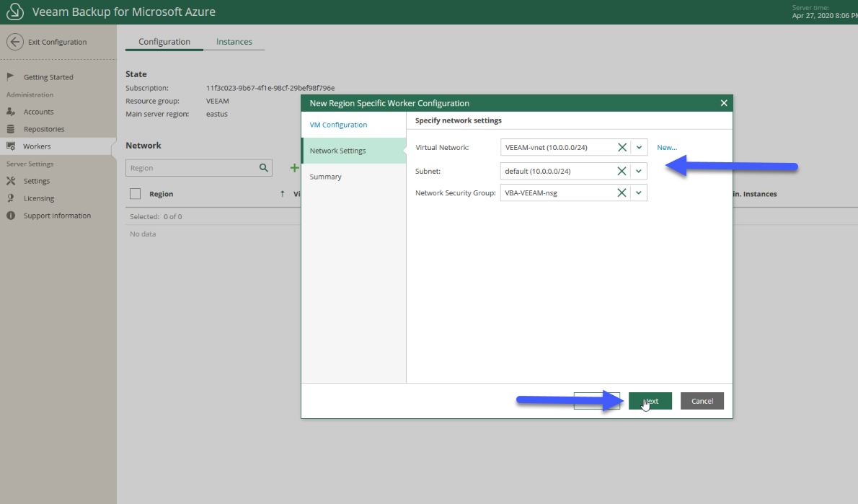Toggle the select-all Region checkbox
The image size is (858, 504).
(x=135, y=194)
